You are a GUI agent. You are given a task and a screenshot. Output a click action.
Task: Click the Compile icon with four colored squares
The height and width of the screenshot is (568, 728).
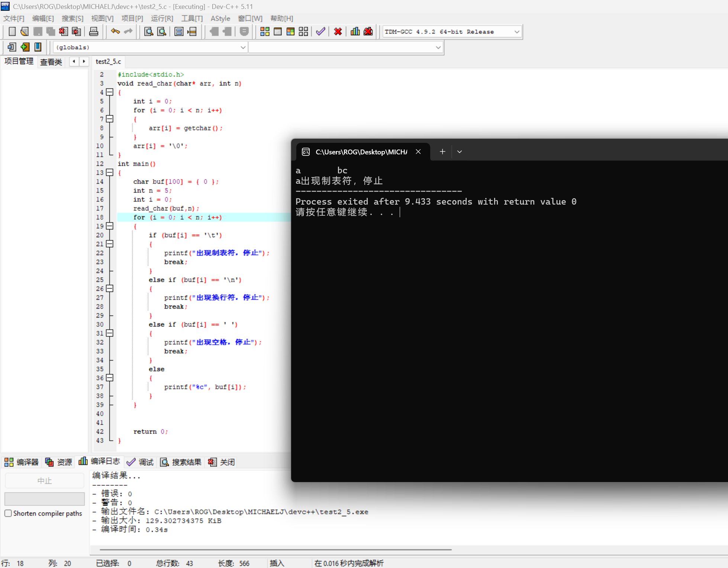pos(265,32)
